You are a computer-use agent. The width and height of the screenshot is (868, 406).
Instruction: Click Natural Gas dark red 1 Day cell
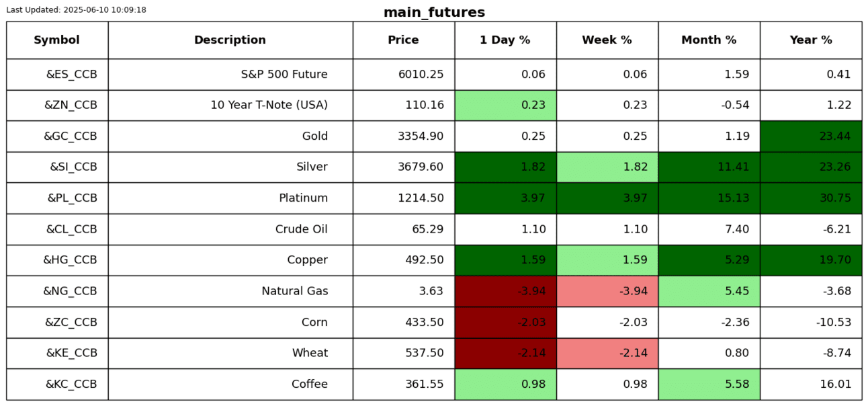tap(505, 291)
